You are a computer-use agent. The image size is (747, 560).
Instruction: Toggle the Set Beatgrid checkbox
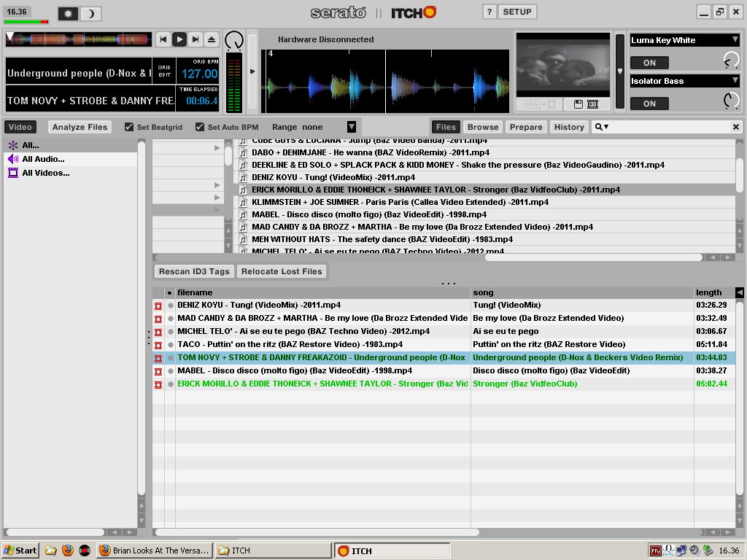[x=128, y=127]
